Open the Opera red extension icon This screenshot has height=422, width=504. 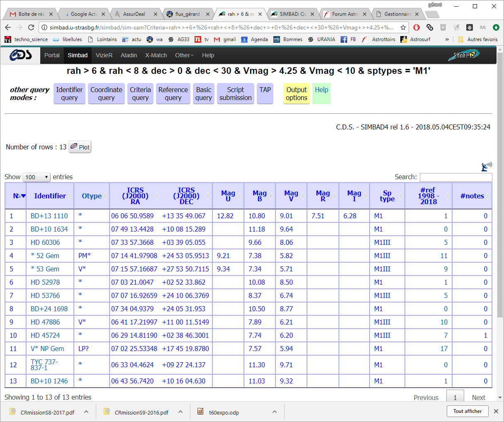pos(416,27)
